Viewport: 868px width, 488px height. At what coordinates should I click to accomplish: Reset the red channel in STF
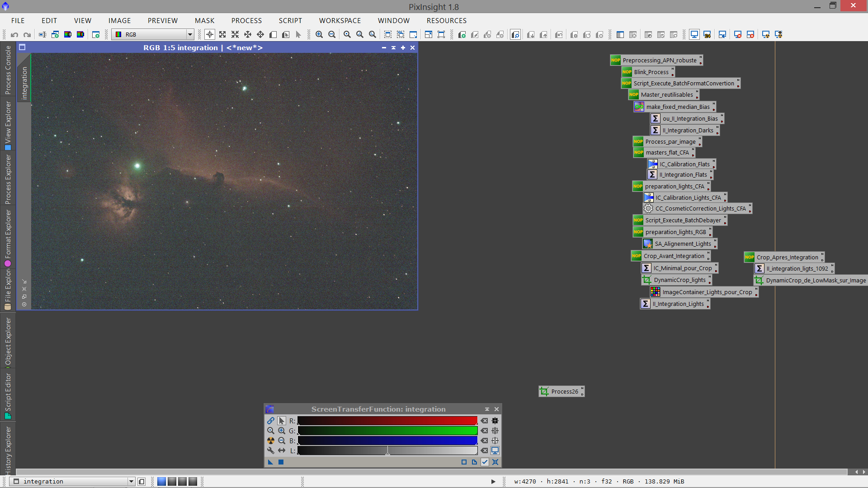(484, 421)
